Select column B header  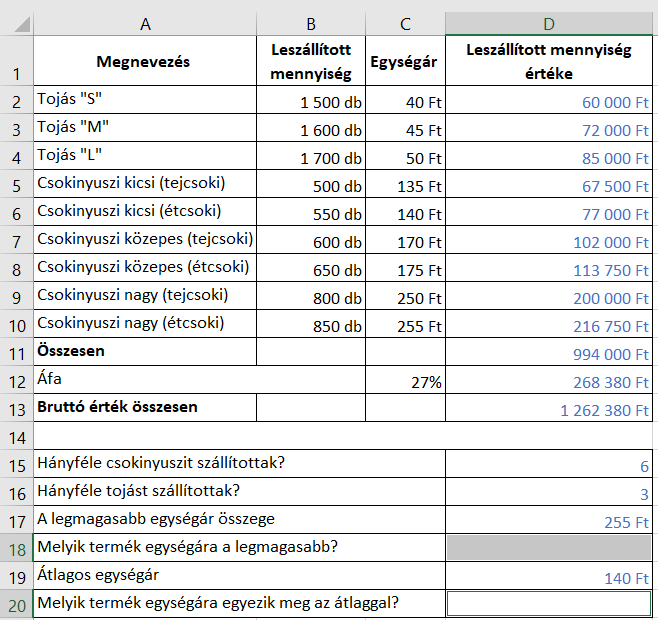(x=311, y=23)
